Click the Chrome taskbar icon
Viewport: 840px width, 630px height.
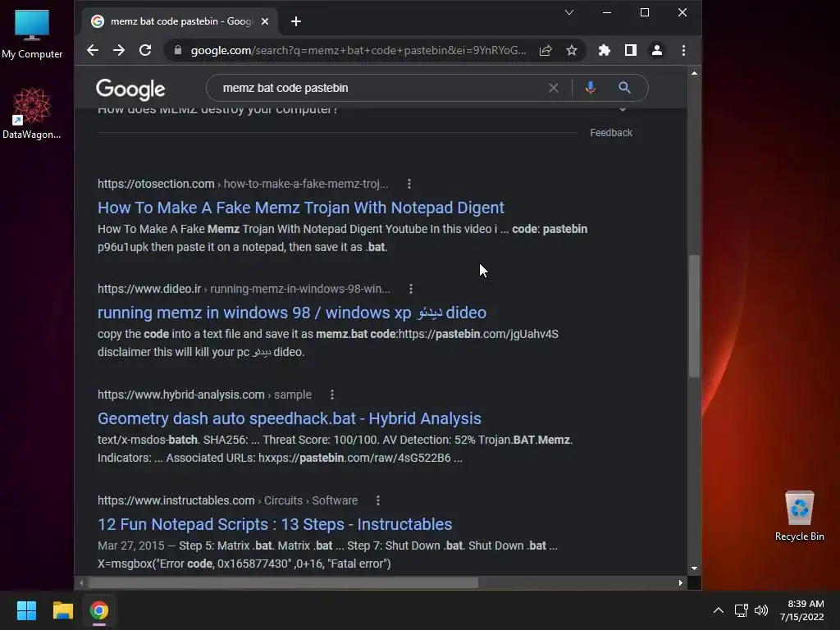click(x=99, y=610)
